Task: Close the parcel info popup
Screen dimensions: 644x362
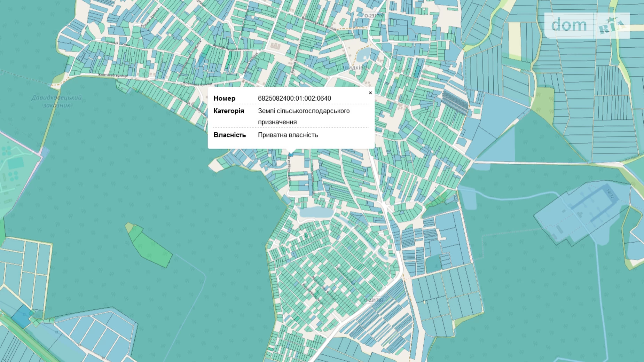Action: point(370,93)
